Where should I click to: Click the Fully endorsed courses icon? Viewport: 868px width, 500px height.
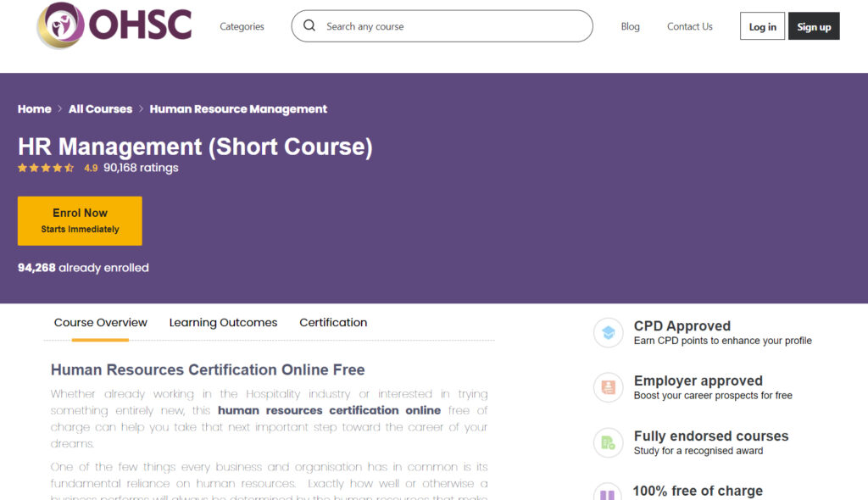[x=608, y=443]
